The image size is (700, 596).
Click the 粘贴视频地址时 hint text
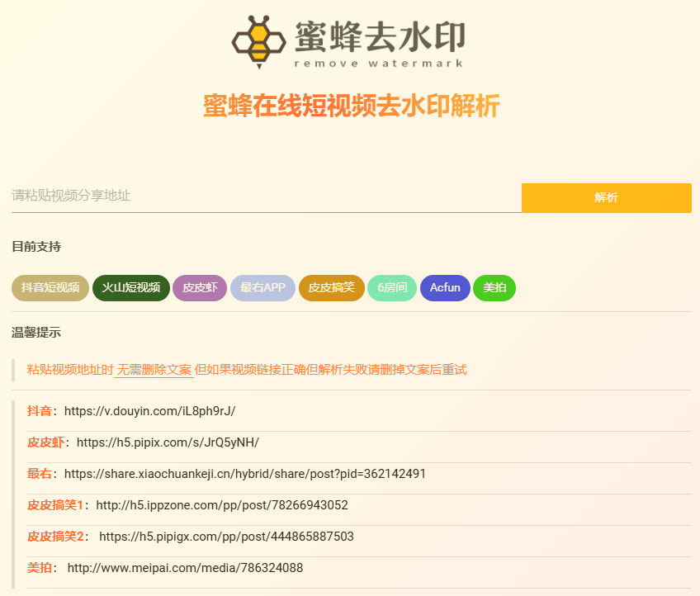[x=70, y=370]
